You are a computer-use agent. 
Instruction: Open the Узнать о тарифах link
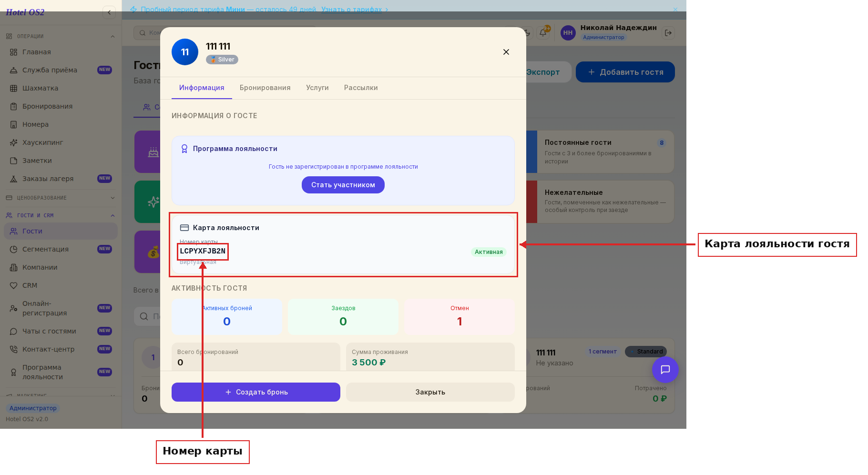(352, 10)
